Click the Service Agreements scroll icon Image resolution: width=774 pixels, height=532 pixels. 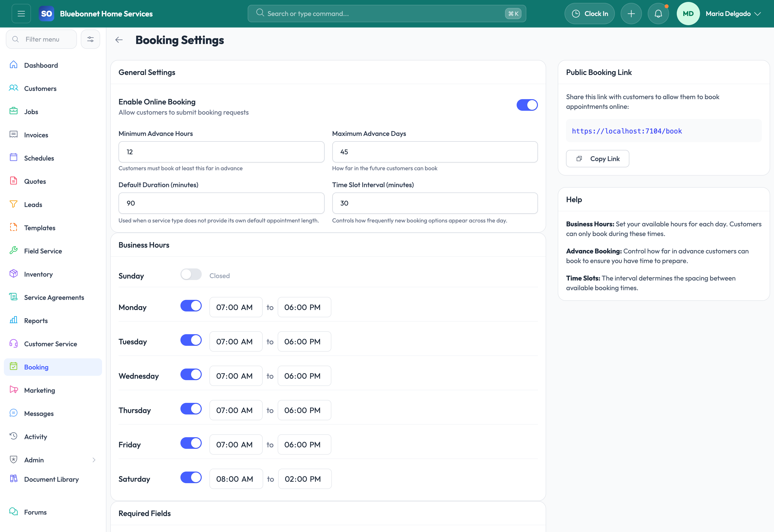tap(13, 297)
